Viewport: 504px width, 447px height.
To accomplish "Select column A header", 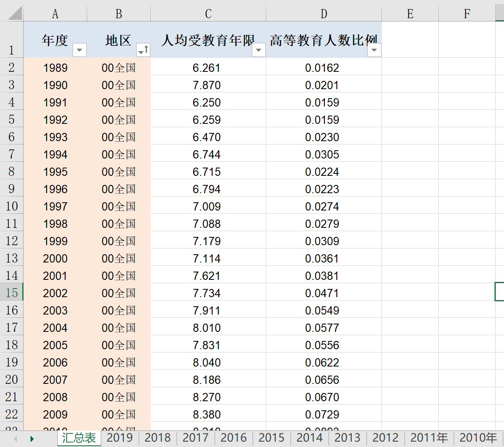I will (55, 14).
